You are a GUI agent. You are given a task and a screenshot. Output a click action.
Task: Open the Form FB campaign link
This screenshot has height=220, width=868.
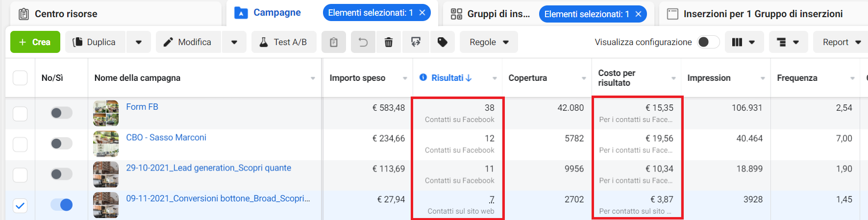coord(142,107)
